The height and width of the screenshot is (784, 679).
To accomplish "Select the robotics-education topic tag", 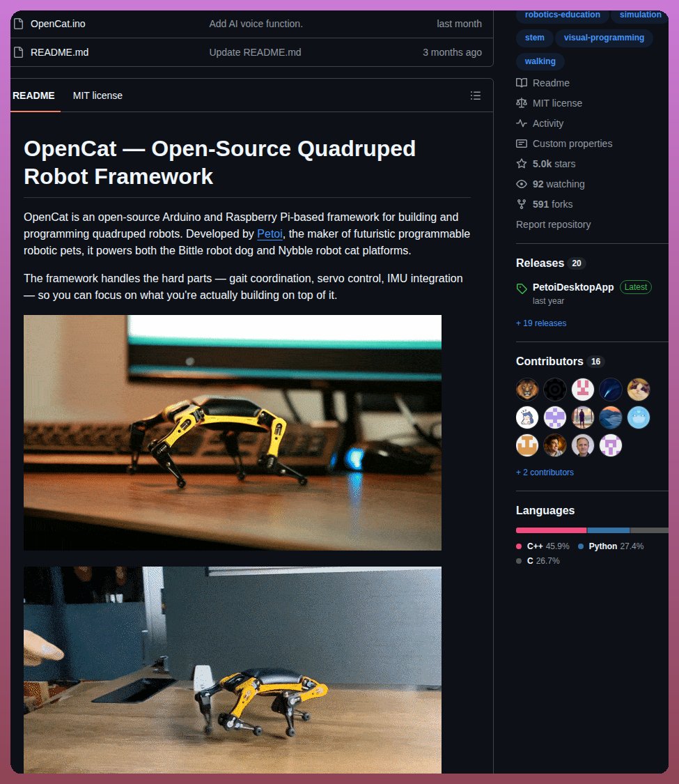I will [x=563, y=15].
